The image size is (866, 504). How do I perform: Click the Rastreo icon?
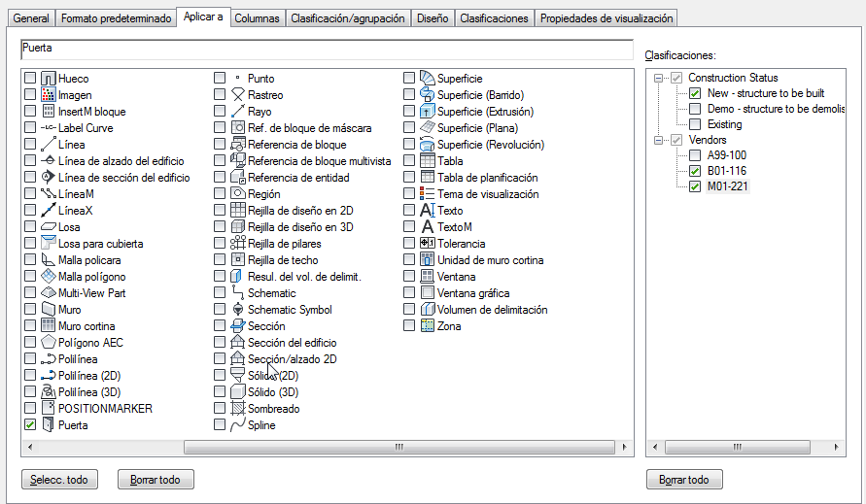[x=238, y=95]
